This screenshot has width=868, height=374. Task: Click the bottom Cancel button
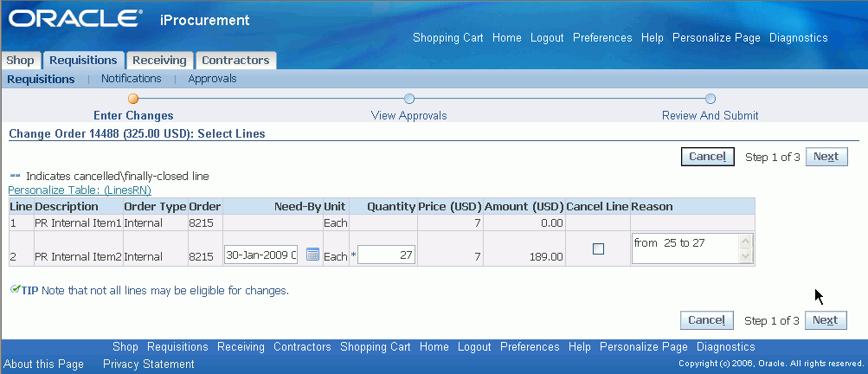(707, 320)
